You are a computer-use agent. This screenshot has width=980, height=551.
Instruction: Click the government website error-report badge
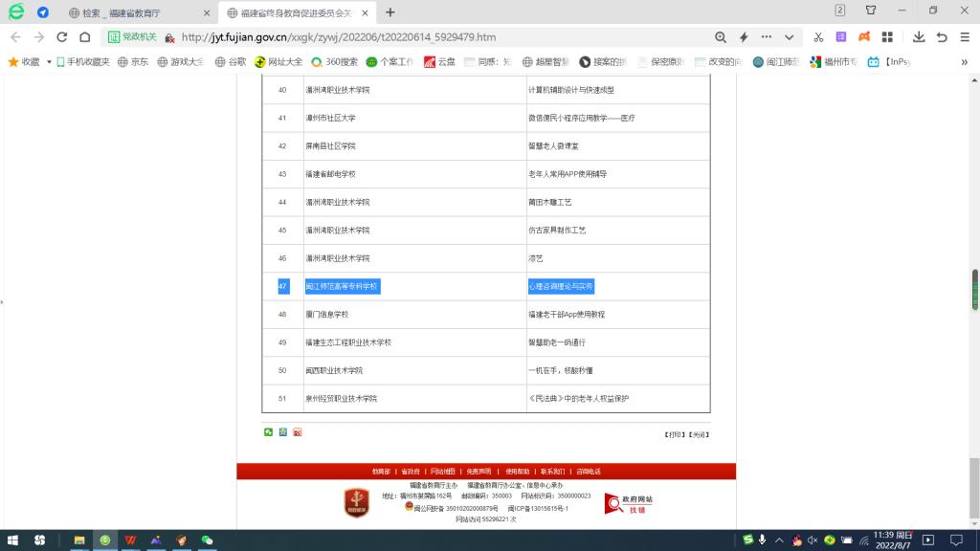coord(629,503)
